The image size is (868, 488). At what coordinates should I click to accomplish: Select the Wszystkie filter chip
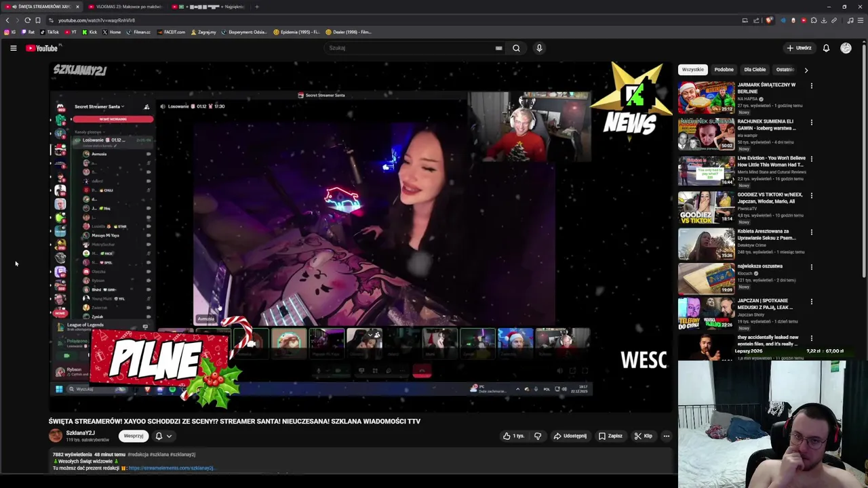(x=693, y=70)
